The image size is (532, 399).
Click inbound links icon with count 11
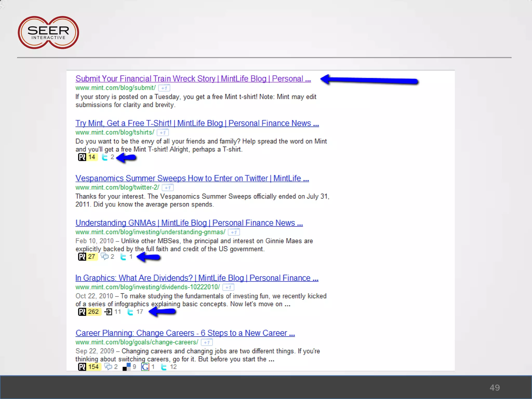pyautogui.click(x=108, y=312)
